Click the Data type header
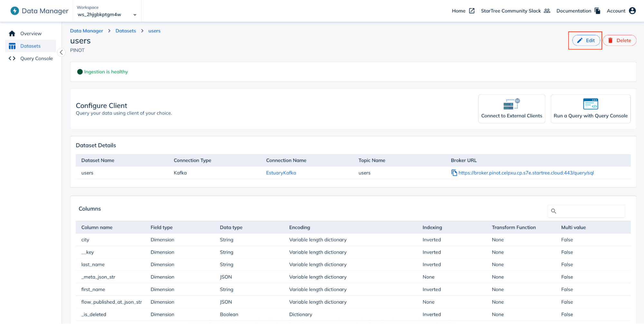644x324 pixels. click(231, 227)
